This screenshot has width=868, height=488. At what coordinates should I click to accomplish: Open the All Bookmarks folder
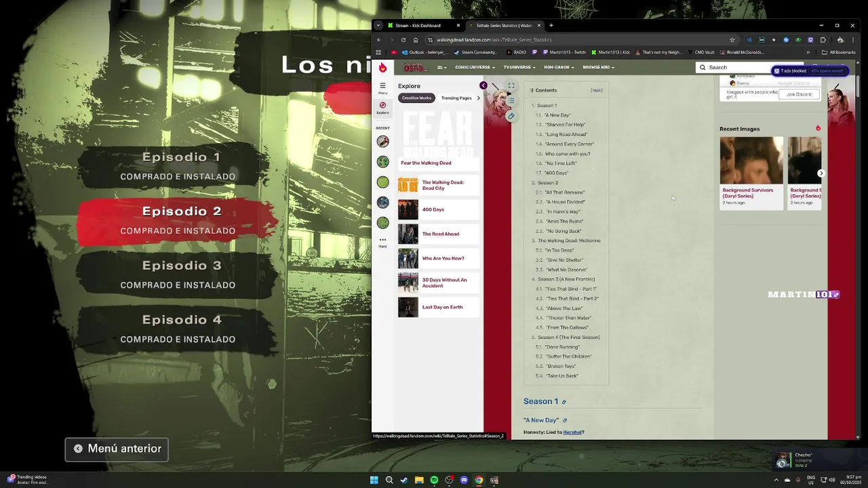838,52
